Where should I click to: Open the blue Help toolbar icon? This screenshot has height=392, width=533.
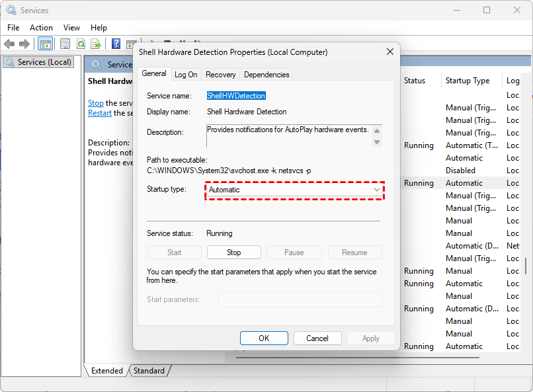[116, 44]
